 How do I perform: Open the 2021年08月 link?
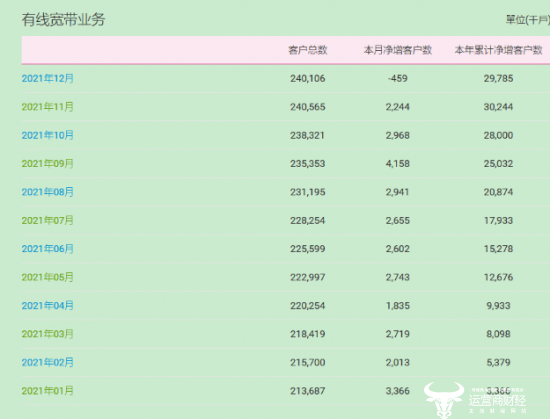(48, 192)
